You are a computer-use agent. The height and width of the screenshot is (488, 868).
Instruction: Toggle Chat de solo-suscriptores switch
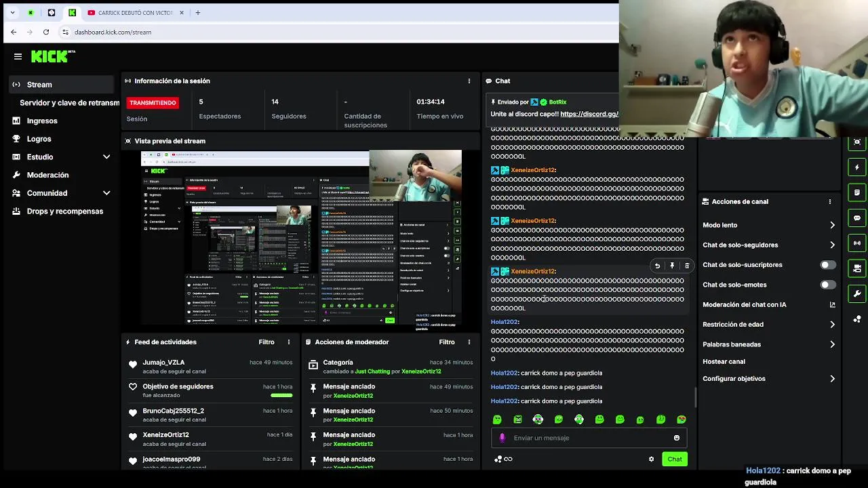(828, 265)
